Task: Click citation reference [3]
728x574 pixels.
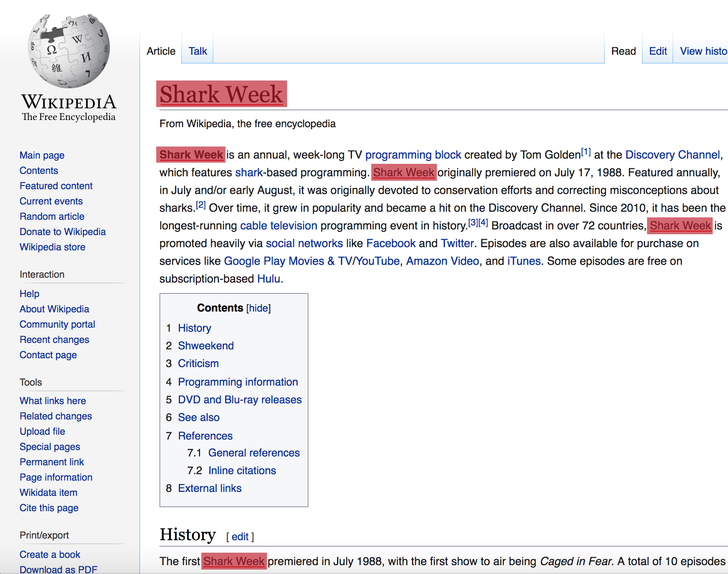Action: pos(473,223)
